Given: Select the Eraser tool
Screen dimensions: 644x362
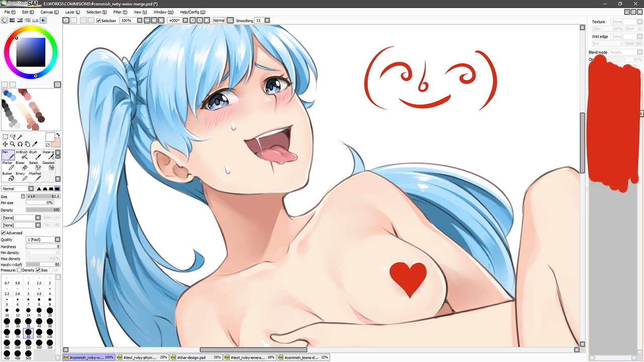Looking at the screenshot, I should (x=22, y=166).
